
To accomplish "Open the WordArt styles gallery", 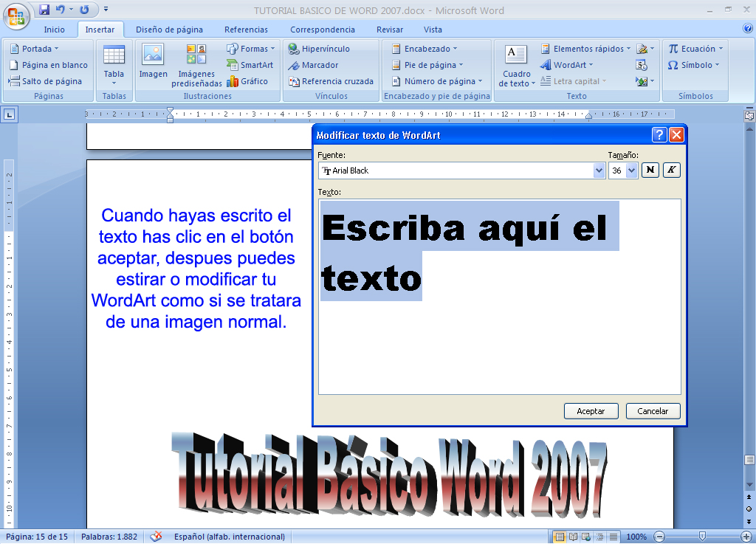I will click(567, 65).
